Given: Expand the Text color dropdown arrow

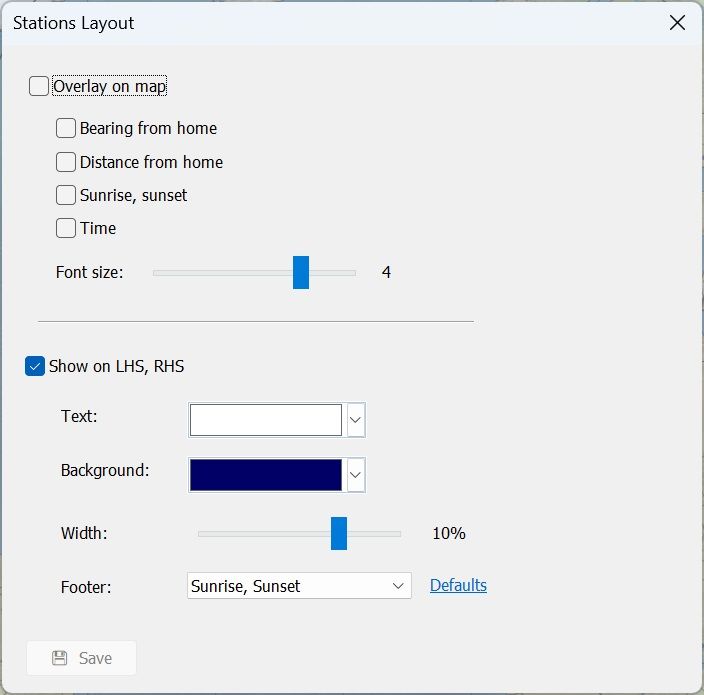Looking at the screenshot, I should (x=355, y=420).
